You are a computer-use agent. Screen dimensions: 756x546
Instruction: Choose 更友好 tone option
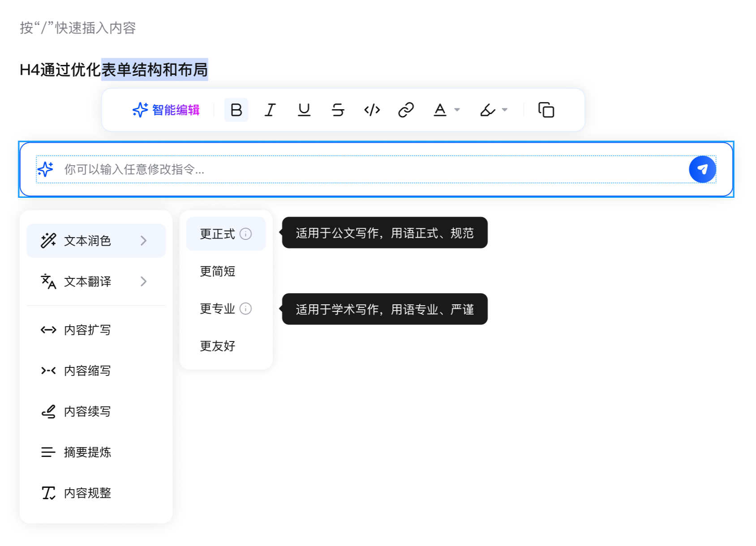click(218, 346)
